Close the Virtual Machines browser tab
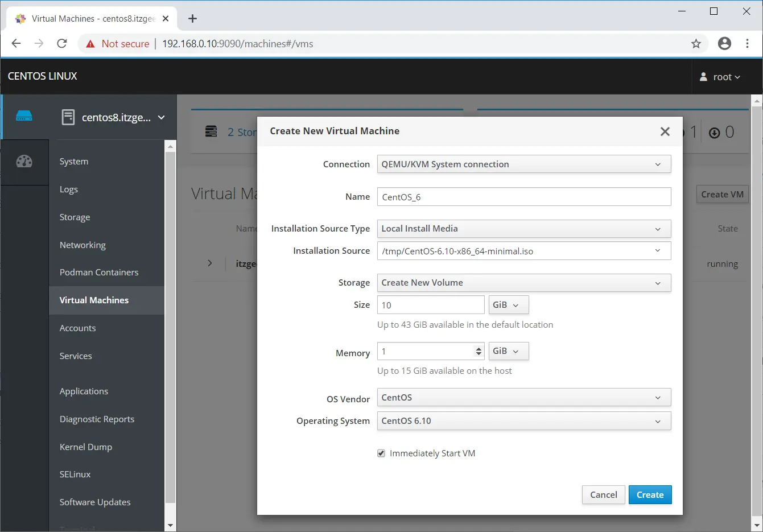Image resolution: width=763 pixels, height=532 pixels. pyautogui.click(x=166, y=19)
